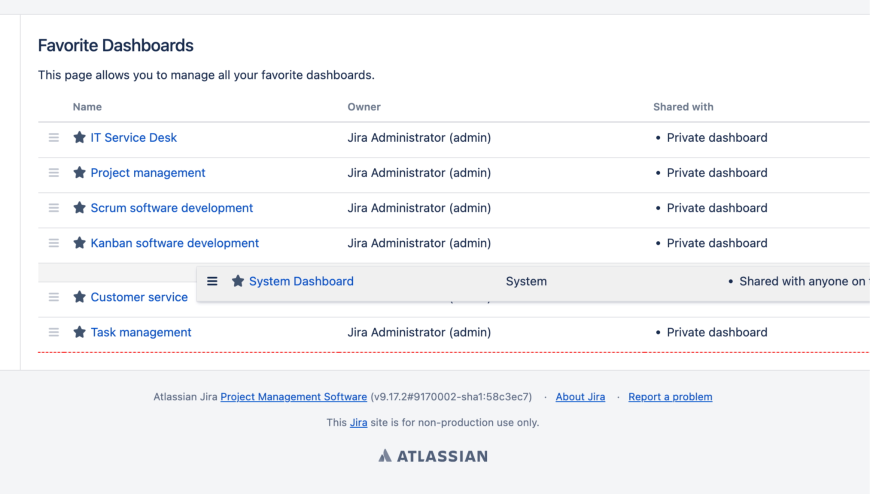Viewport: 870px width, 494px height.
Task: Open the Scrum software development dashboard link
Action: (x=172, y=208)
